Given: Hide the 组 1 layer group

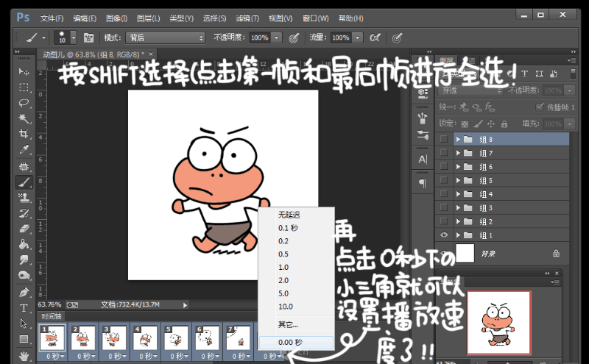Looking at the screenshot, I should (443, 235).
